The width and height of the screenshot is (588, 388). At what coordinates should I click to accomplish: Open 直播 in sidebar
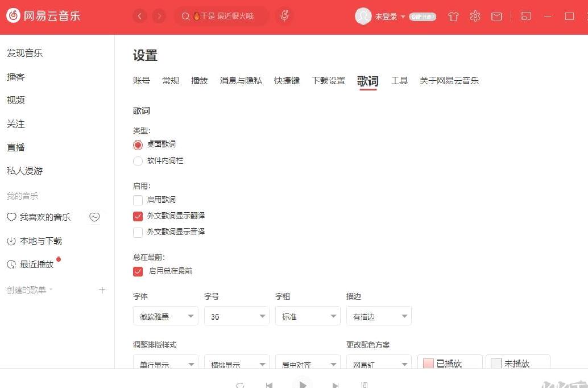click(x=16, y=147)
